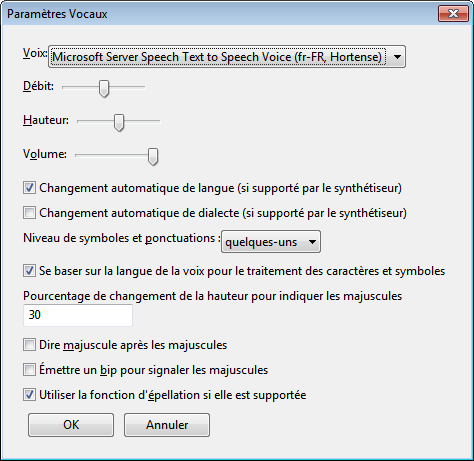The height and width of the screenshot is (461, 474).
Task: Enable Changement automatique de dialecte checkbox
Action: (x=29, y=212)
